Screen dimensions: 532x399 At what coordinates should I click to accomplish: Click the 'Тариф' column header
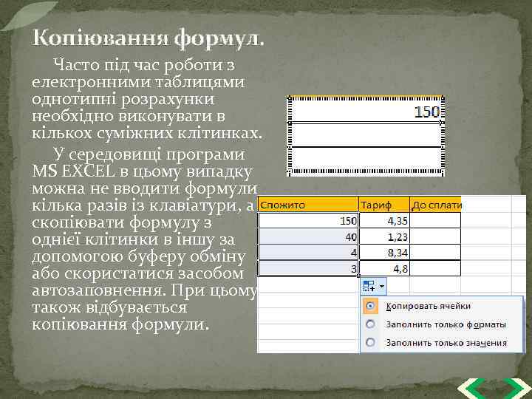coord(384,205)
